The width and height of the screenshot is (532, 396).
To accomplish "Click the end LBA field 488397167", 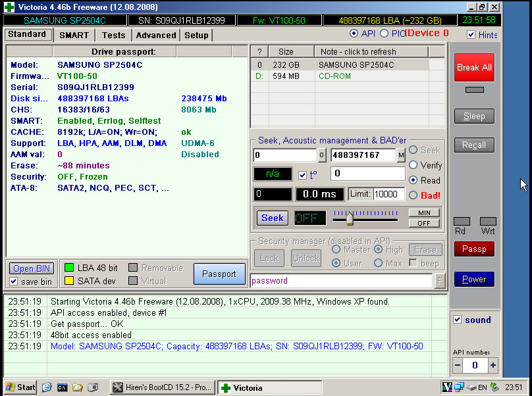I will 363,155.
